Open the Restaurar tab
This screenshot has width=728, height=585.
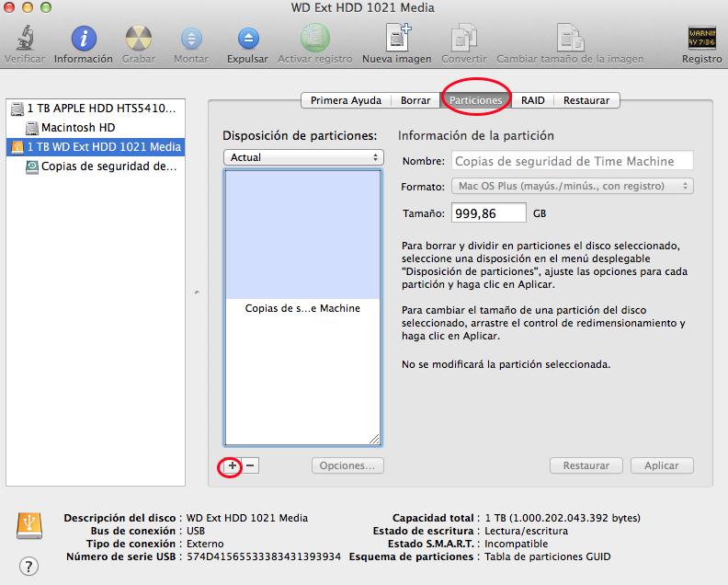586,100
